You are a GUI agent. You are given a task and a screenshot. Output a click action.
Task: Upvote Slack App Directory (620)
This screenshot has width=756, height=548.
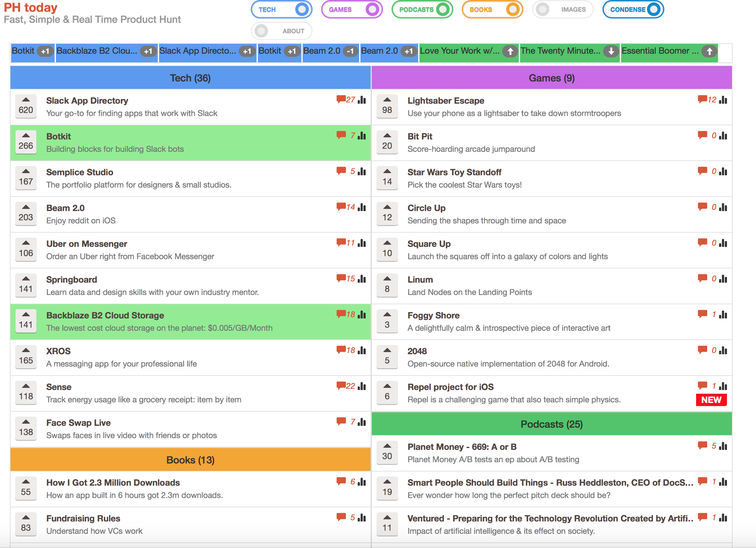click(x=26, y=106)
